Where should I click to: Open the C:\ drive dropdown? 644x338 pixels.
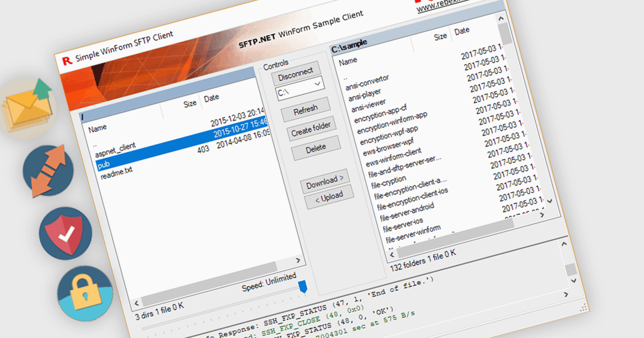coord(301,88)
